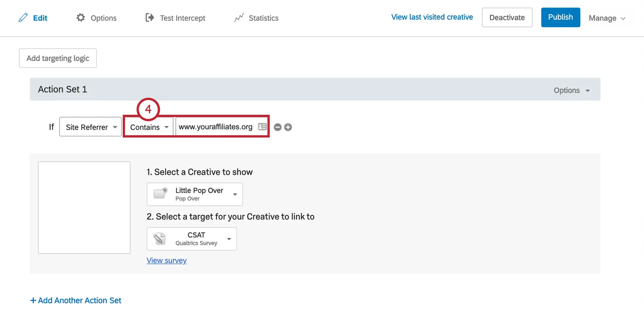The height and width of the screenshot is (322, 644).
Task: Add a condition with the plus icon
Action: [288, 127]
